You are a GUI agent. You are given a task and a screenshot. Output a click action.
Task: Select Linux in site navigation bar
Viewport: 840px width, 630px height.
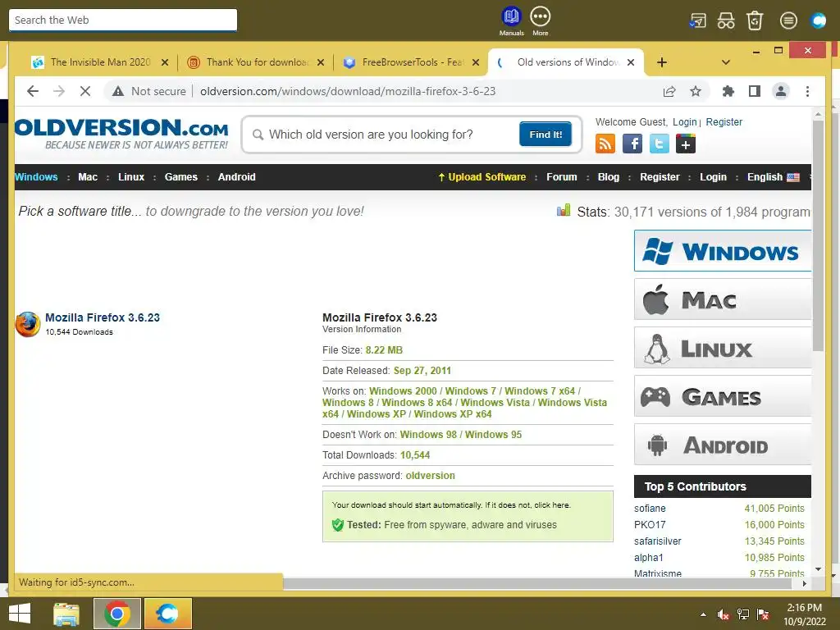131,177
